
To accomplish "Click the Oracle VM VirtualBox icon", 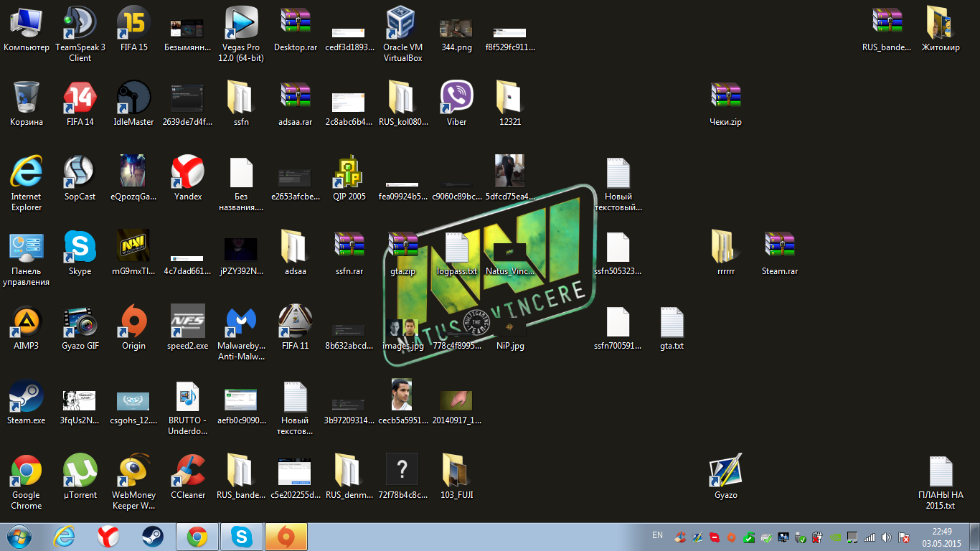I will click(x=402, y=34).
